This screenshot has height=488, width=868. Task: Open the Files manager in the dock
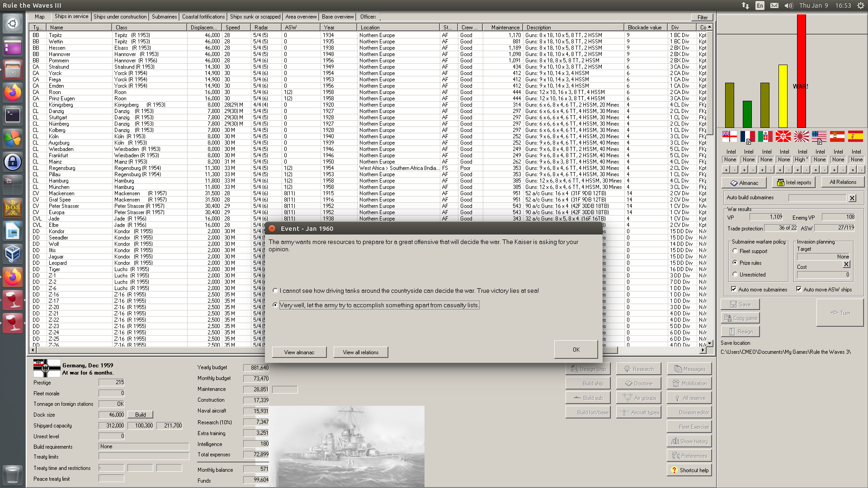click(13, 70)
